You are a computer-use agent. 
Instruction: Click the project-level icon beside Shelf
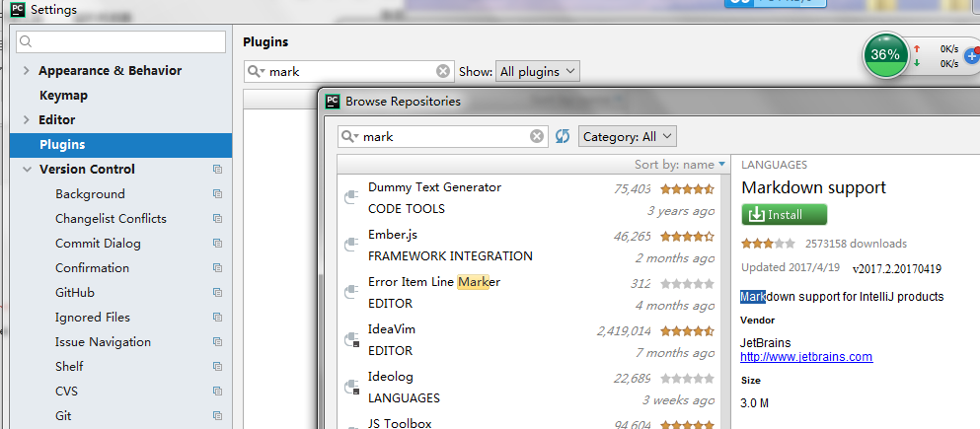(217, 367)
